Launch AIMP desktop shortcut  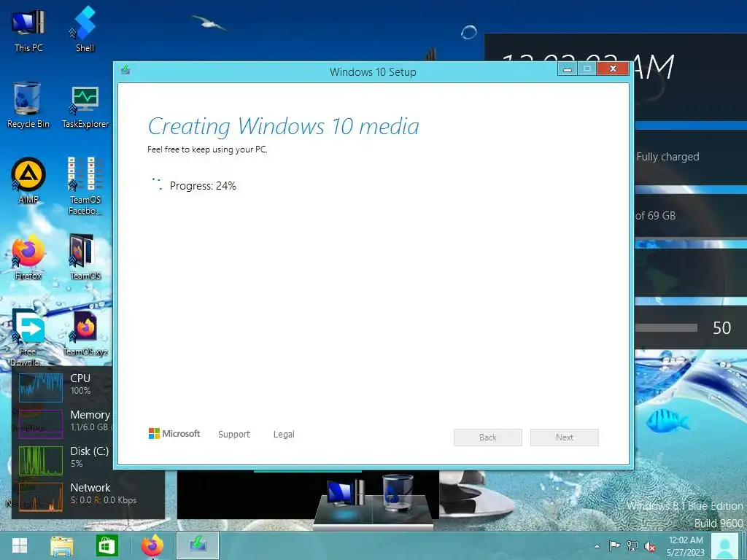tap(28, 181)
